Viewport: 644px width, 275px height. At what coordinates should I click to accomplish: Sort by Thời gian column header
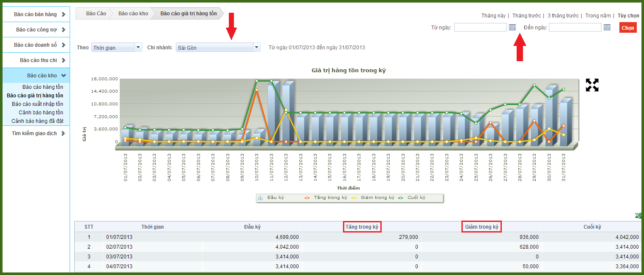[x=152, y=227]
